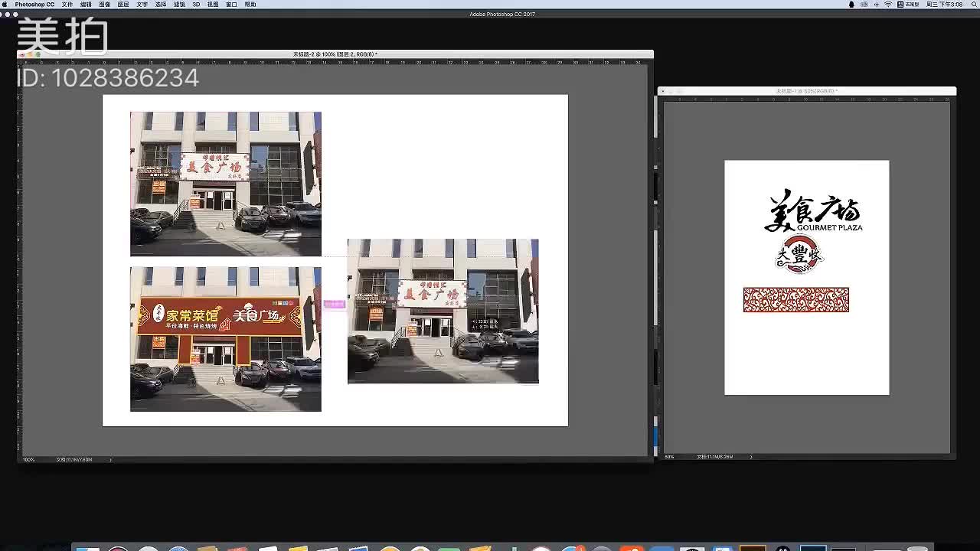Open the 帮助 menu
Image resolution: width=980 pixels, height=551 pixels.
tap(250, 5)
